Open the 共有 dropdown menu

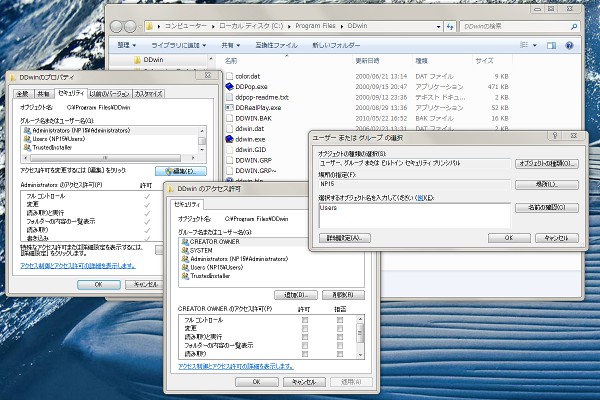231,45
